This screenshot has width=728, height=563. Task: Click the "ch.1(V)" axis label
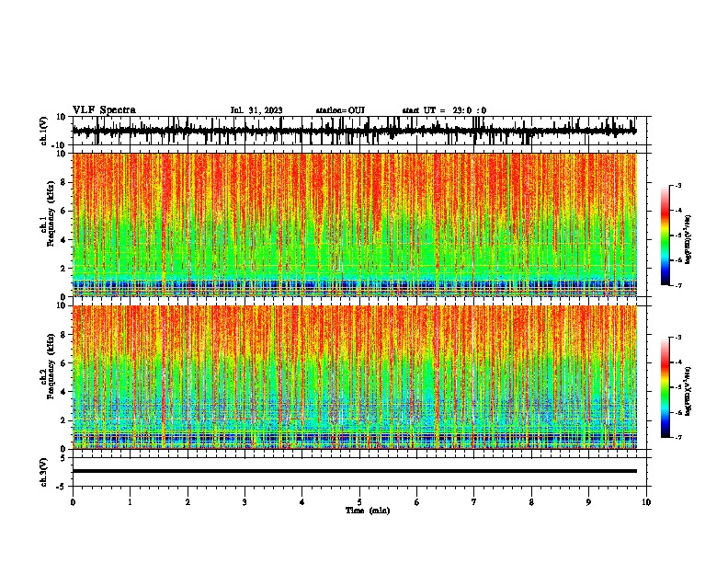tap(44, 131)
